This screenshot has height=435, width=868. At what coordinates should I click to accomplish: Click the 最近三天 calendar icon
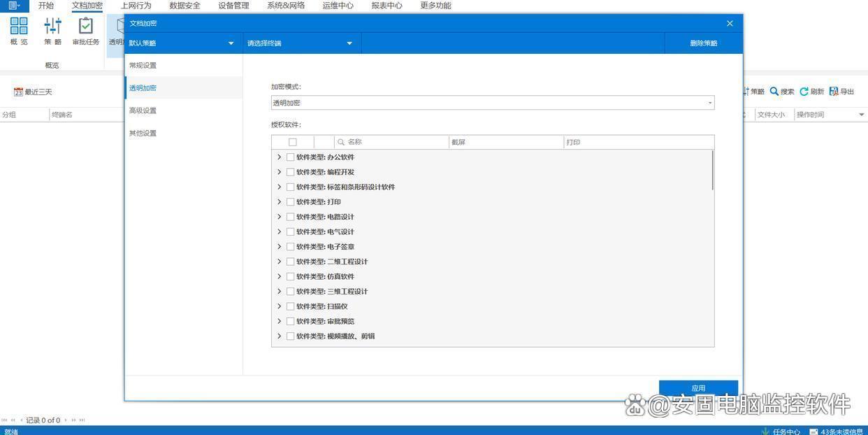(x=18, y=92)
